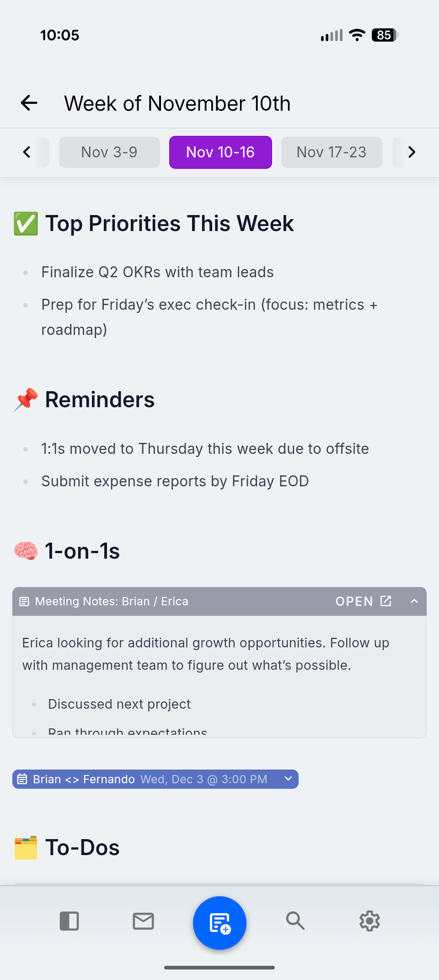Click OPEN on the meeting notes card

coord(354,601)
